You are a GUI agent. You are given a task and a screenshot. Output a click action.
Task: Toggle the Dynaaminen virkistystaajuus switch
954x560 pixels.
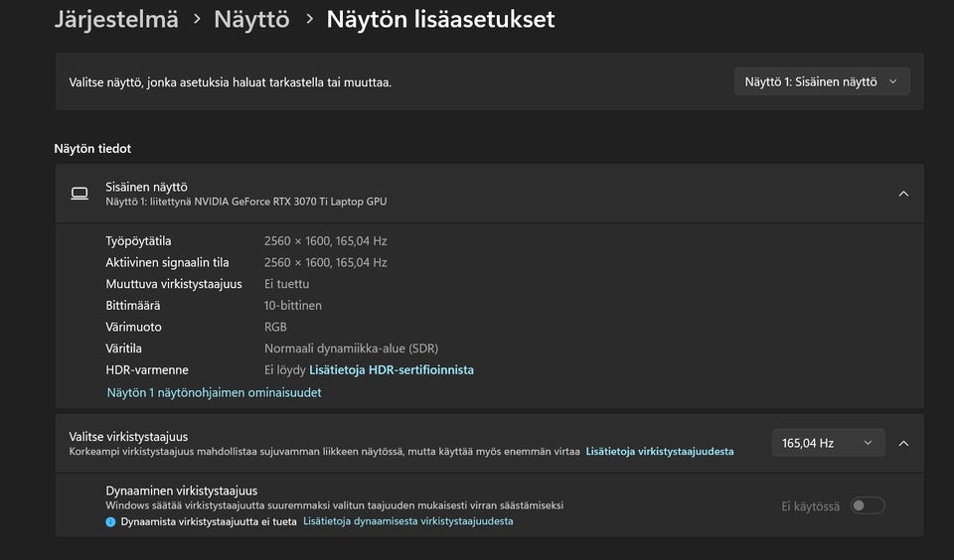click(x=867, y=506)
